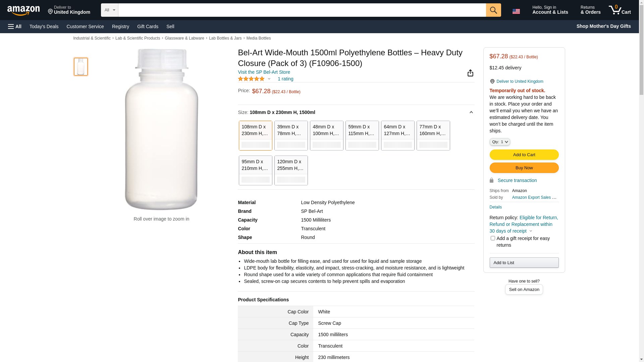
Task: Open the Qty quantity dropdown
Action: 499,142
